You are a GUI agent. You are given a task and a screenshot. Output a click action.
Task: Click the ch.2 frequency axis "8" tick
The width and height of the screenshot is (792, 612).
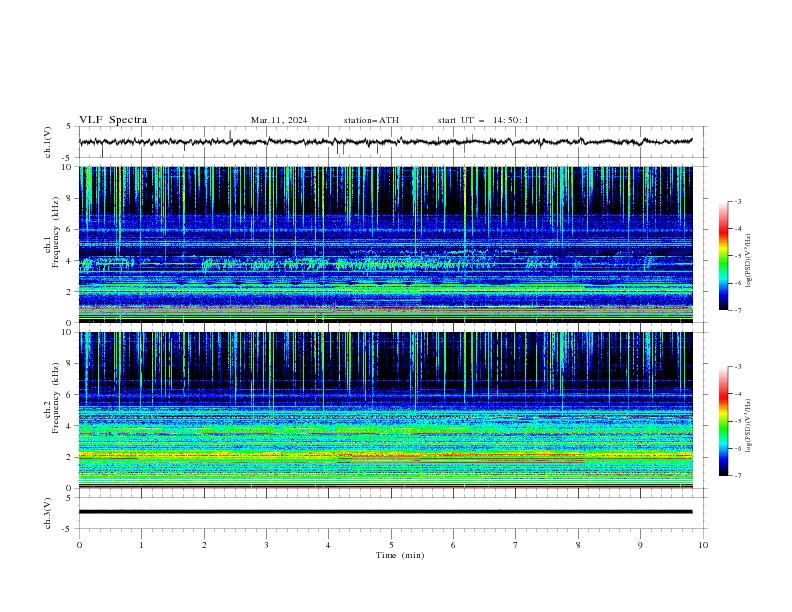[70, 364]
